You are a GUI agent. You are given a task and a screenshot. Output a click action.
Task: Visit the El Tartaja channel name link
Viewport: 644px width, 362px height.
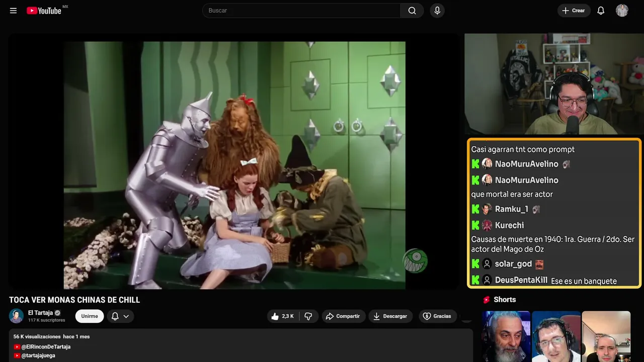click(x=40, y=313)
